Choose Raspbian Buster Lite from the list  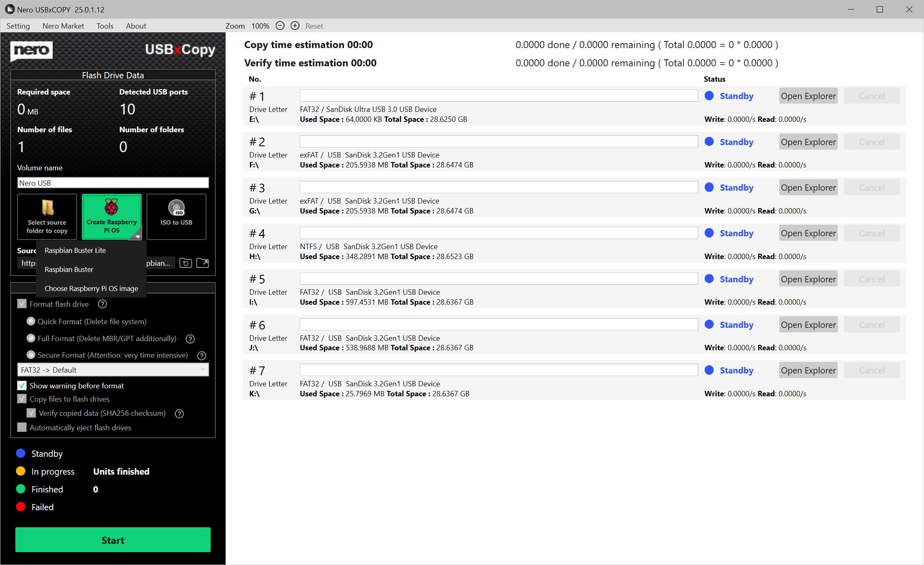coord(92,250)
